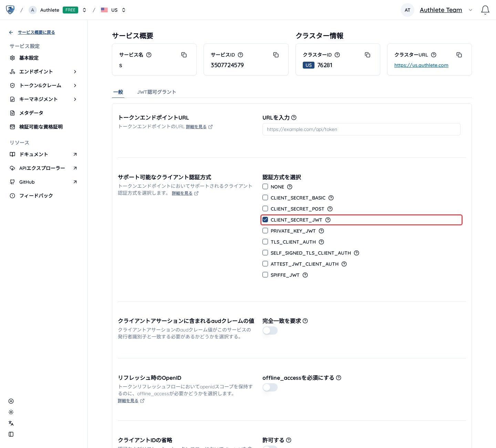Check the SELF_SIGNED_TLS_CLIENT_AUTH checkbox
Image resolution: width=496 pixels, height=448 pixels.
coord(265,253)
